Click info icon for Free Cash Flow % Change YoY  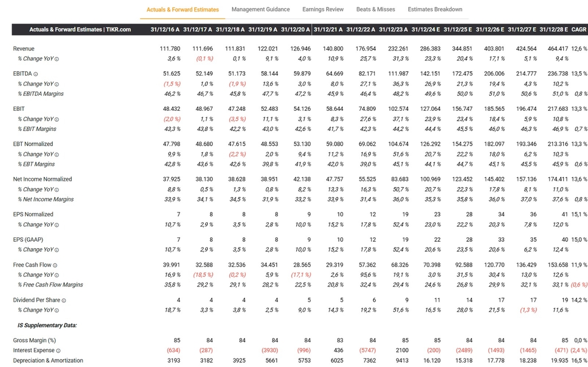point(56,275)
